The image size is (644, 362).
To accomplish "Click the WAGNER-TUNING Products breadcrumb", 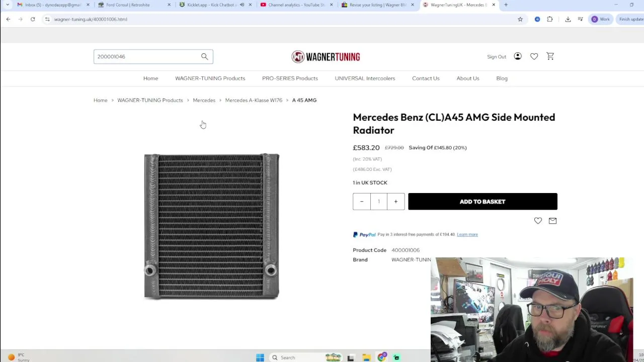I will 150,100.
